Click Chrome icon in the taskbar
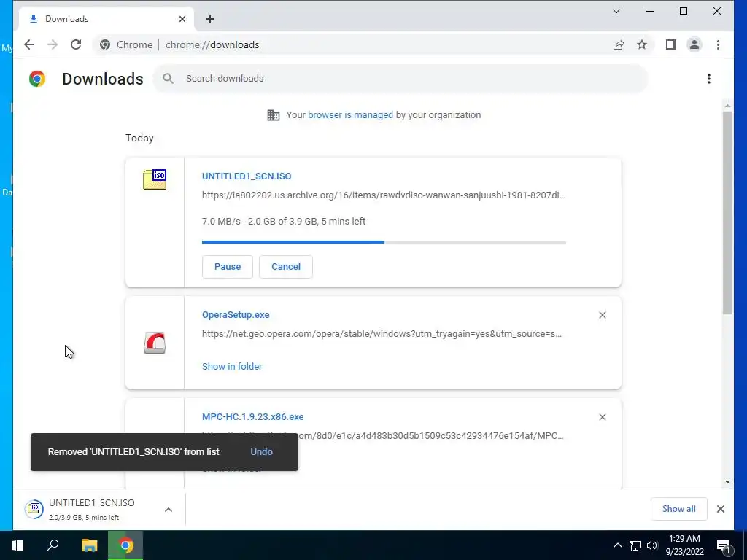 click(125, 545)
